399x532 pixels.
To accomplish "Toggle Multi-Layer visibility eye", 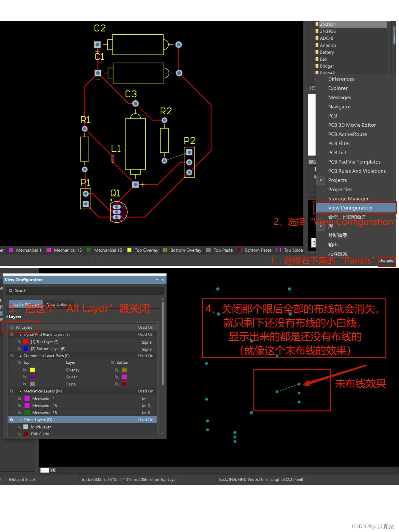I will pyautogui.click(x=19, y=427).
